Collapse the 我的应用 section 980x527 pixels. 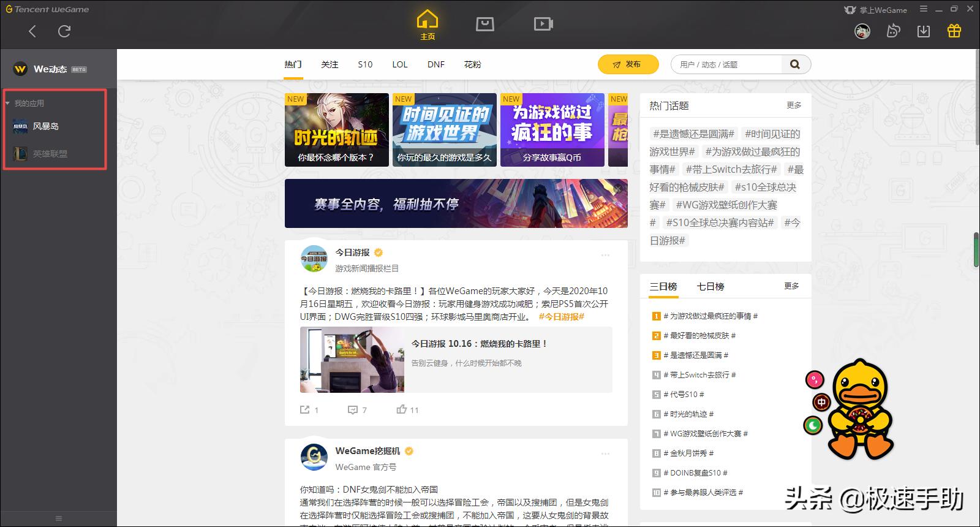pyautogui.click(x=7, y=104)
